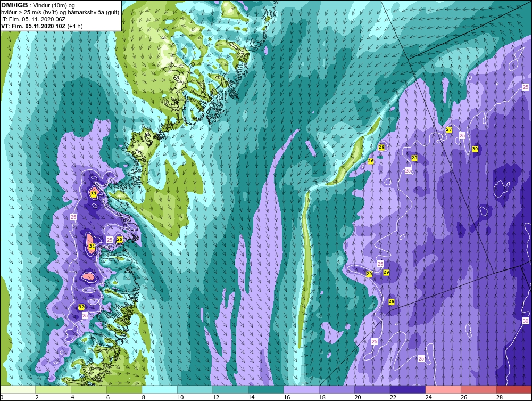Pick the 26–28 m/s salmon legend swatch
This screenshot has height=401, width=532.
point(478,389)
